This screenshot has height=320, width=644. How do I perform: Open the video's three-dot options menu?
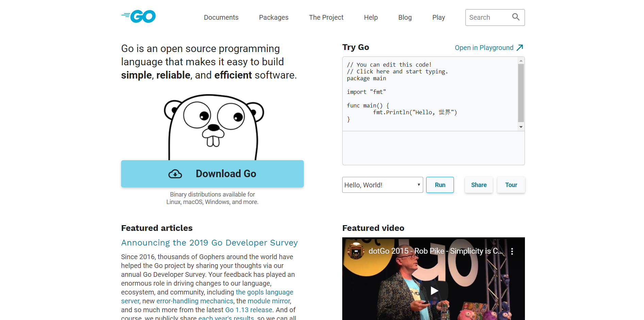click(x=512, y=251)
